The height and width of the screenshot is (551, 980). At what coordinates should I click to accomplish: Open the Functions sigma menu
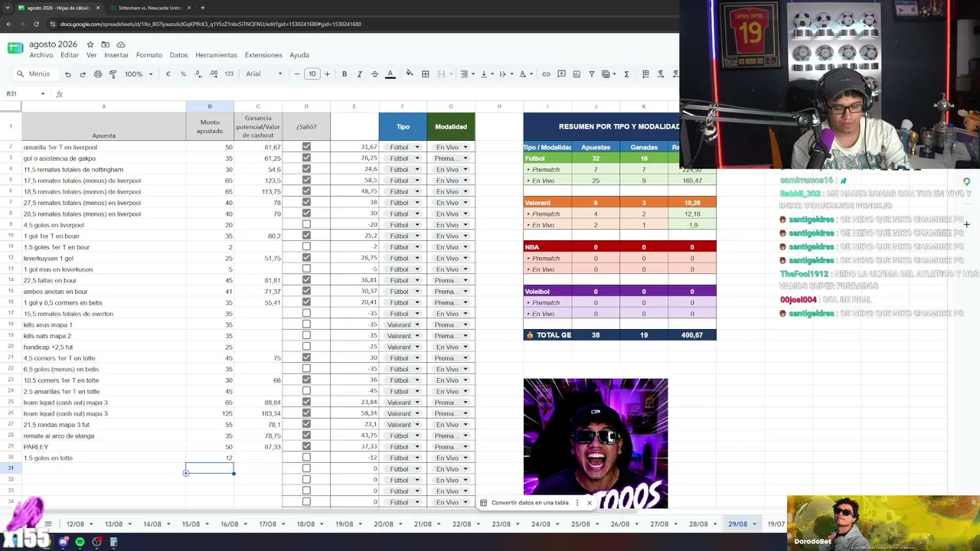point(626,74)
